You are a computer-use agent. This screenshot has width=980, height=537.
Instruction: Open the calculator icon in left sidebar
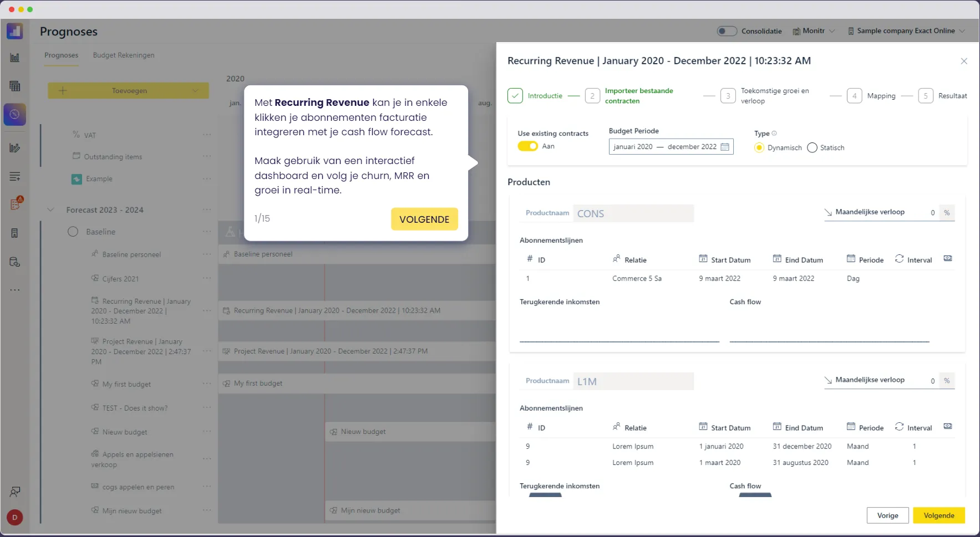pos(15,233)
